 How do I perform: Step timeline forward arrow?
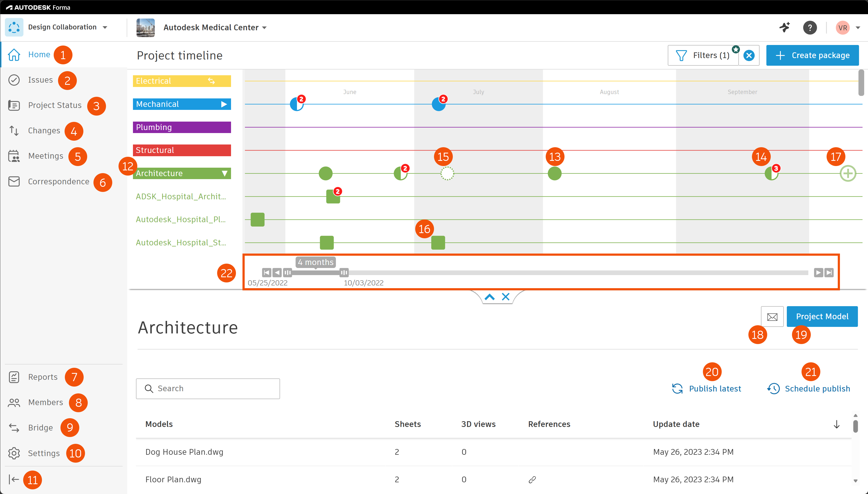(818, 272)
